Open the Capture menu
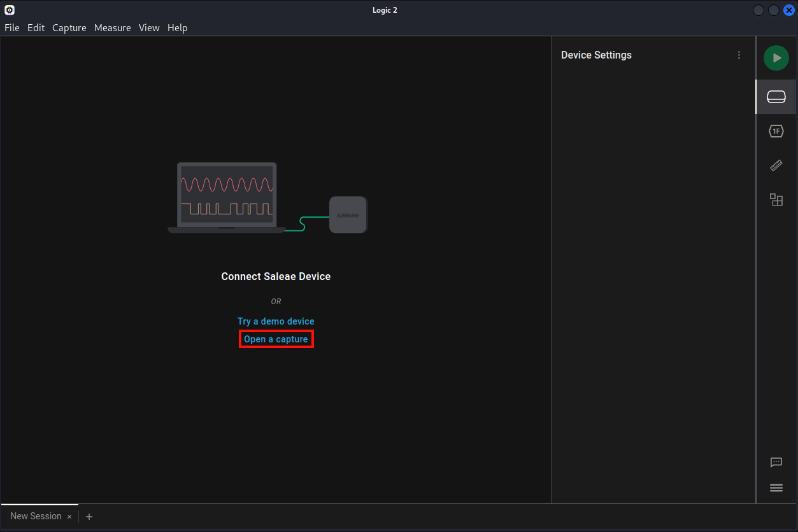The image size is (798, 532). [69, 28]
